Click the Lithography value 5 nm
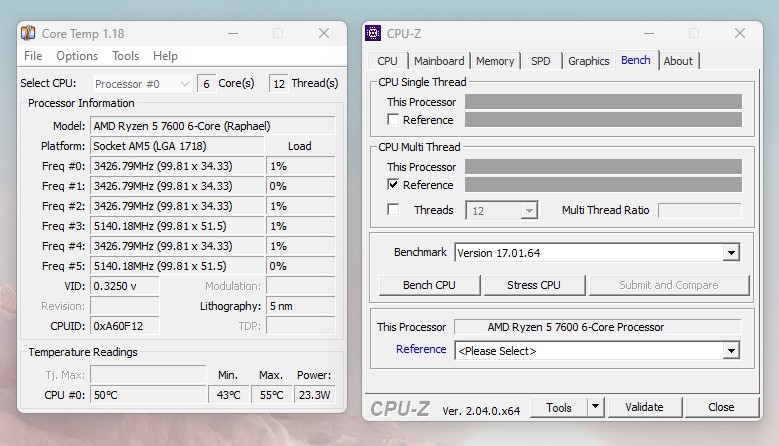This screenshot has width=779, height=446. (301, 306)
